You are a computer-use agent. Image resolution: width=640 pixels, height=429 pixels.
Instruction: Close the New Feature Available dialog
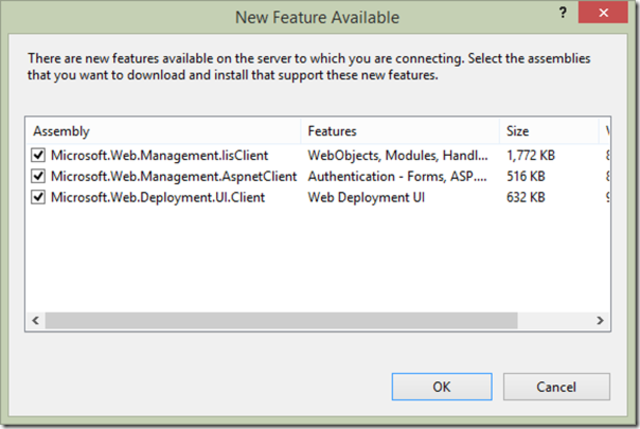pos(603,13)
